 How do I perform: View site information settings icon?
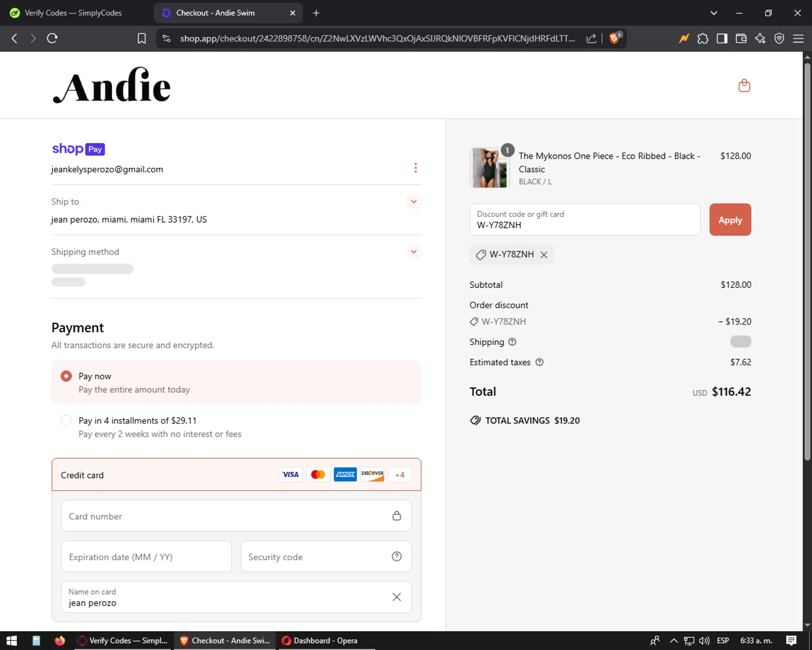(x=167, y=38)
